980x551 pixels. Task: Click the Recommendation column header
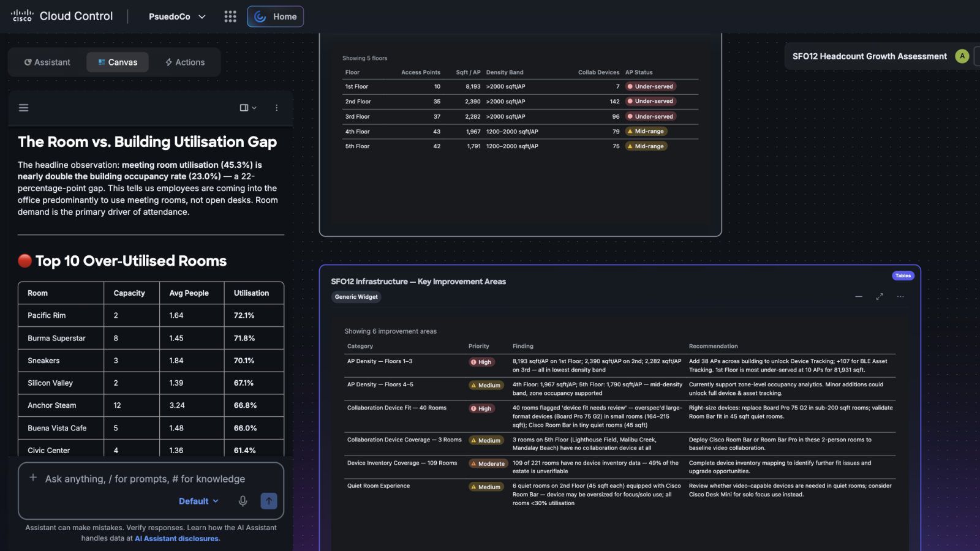pyautogui.click(x=713, y=346)
